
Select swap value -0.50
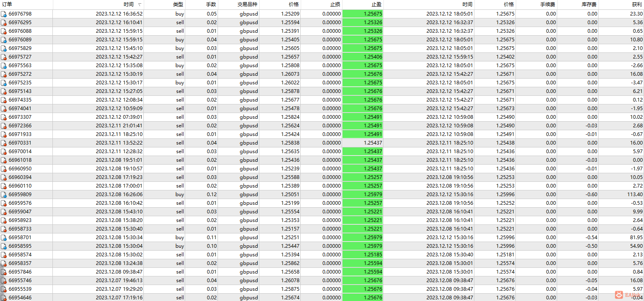click(x=592, y=246)
